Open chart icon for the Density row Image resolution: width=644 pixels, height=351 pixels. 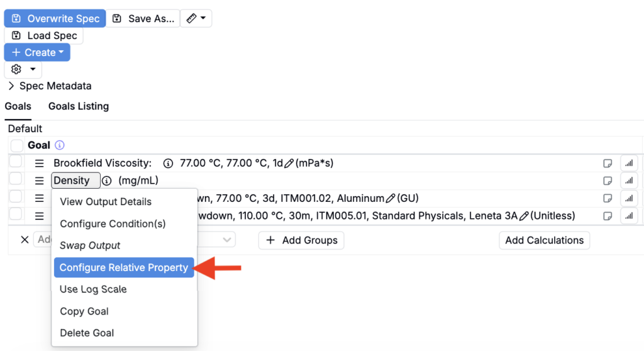point(629,181)
